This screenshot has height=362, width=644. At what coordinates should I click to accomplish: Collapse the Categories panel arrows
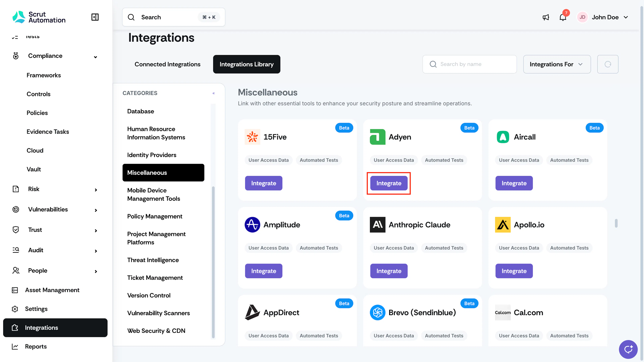pyautogui.click(x=213, y=93)
